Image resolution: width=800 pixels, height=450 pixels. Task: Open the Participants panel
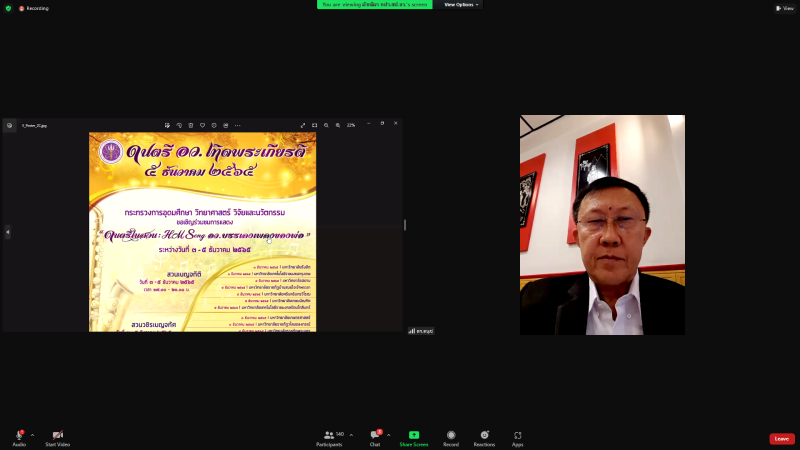(x=329, y=436)
